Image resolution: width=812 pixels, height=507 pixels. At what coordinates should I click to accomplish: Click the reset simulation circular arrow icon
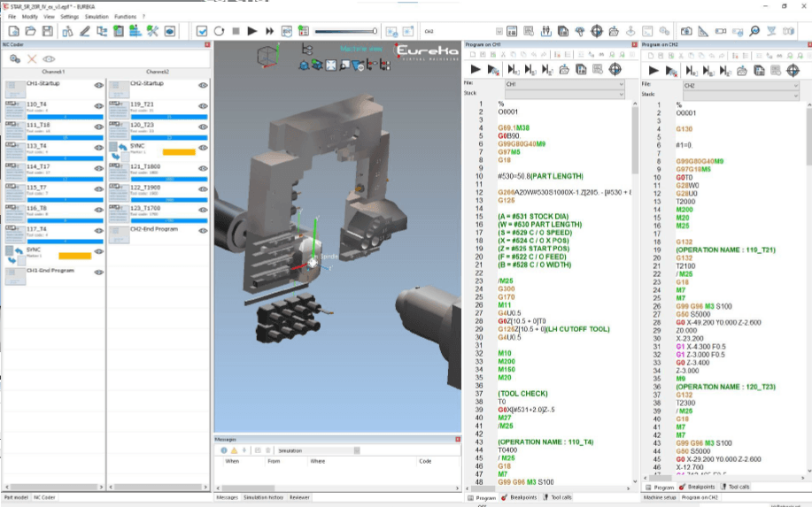(x=219, y=31)
